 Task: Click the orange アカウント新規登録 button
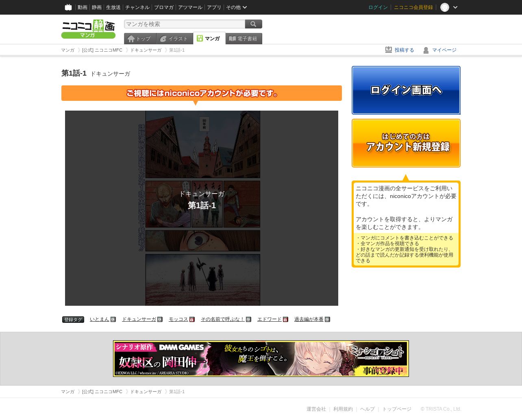coord(406,143)
